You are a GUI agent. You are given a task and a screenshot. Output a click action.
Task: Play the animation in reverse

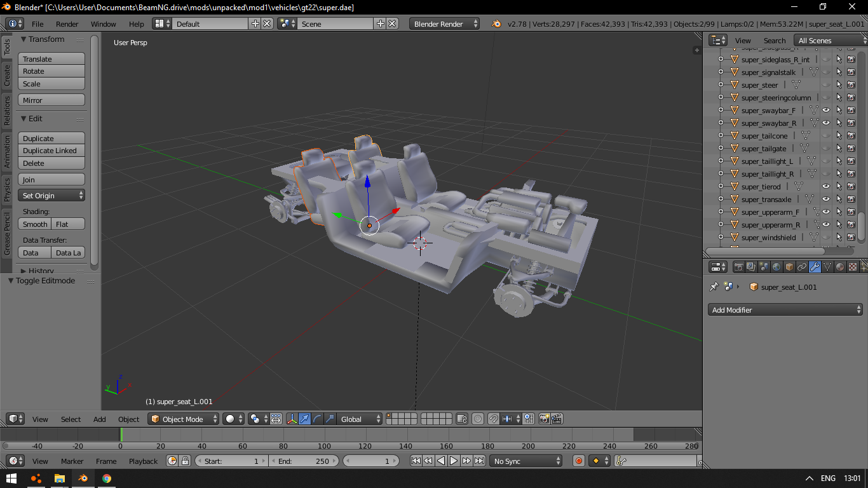[441, 461]
